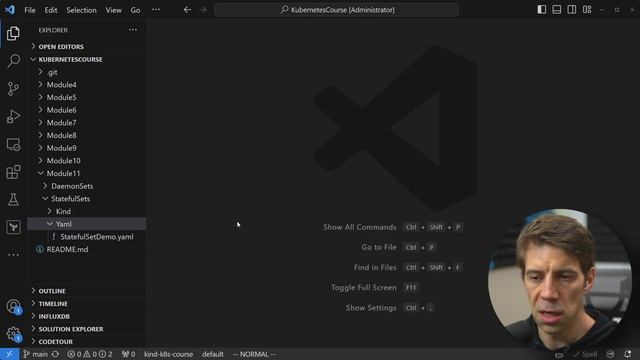Open the Selection menu
Image resolution: width=640 pixels, height=360 pixels.
click(x=82, y=10)
